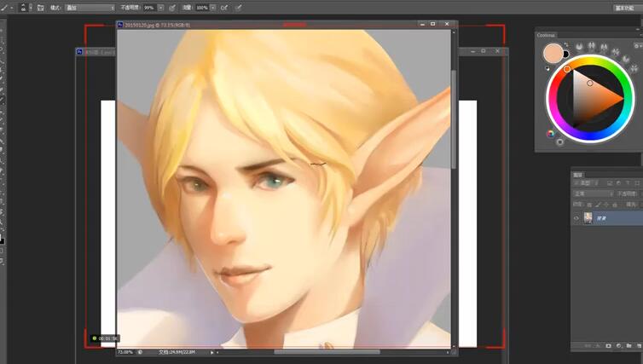Click the Coolorus panel tab
Image resolution: width=643 pixels, height=364 pixels.
[546, 35]
